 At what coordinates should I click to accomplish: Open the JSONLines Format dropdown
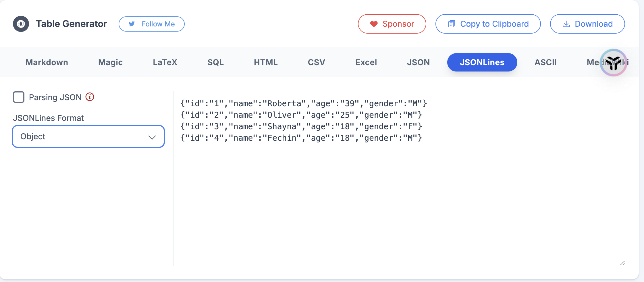88,136
